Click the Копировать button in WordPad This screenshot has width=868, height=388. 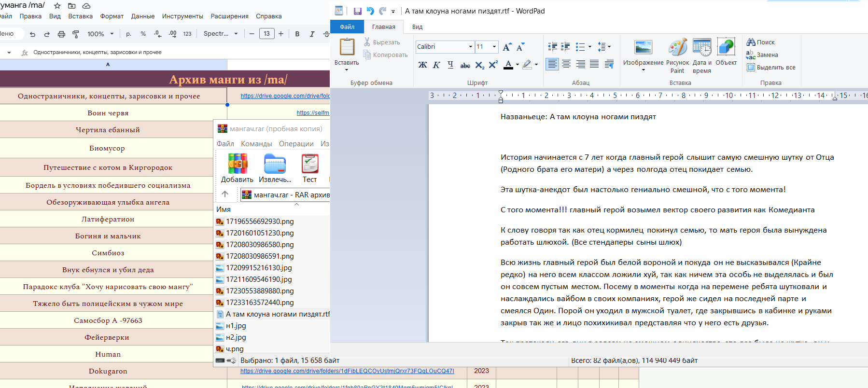point(385,55)
